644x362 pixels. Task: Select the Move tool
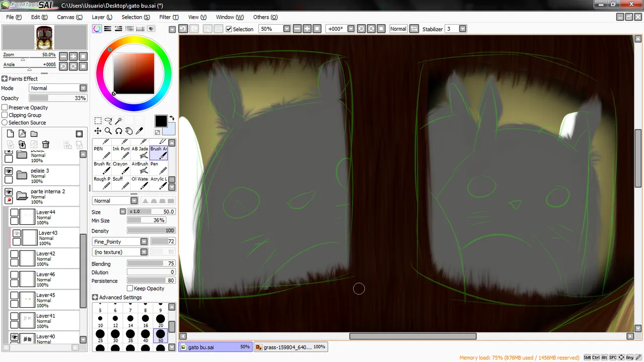click(x=98, y=131)
